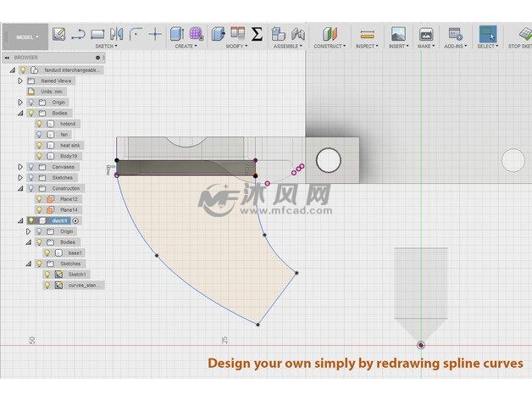The image size is (532, 400).
Task: Toggle visibility bulb of hotend body
Action: pyautogui.click(x=40, y=124)
